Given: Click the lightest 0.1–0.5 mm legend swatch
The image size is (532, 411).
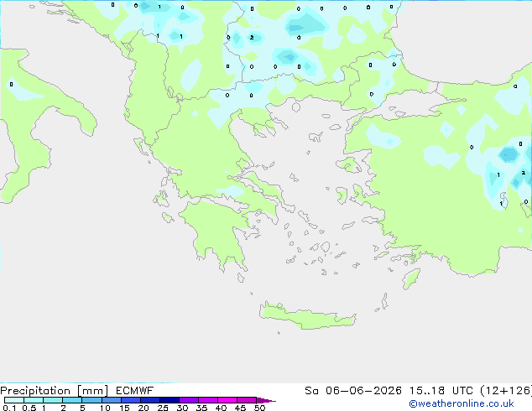Looking at the screenshot, I should pyautogui.click(x=14, y=400).
